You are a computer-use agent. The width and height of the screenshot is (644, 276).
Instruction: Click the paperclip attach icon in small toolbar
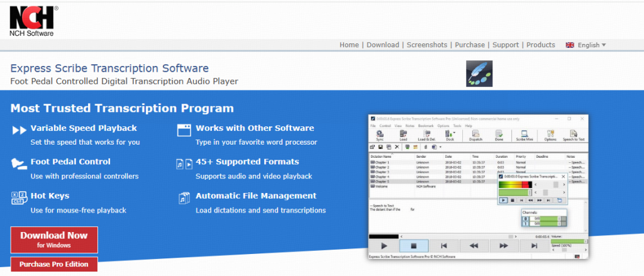[x=426, y=147]
